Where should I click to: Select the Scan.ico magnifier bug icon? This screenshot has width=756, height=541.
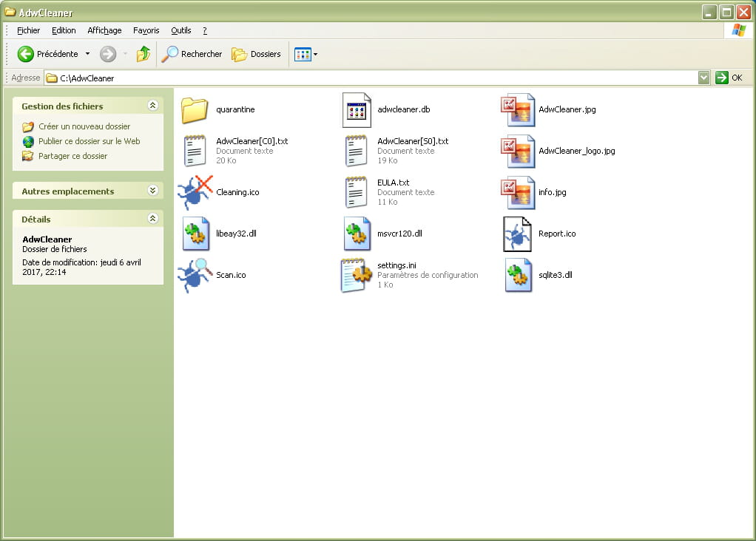195,275
